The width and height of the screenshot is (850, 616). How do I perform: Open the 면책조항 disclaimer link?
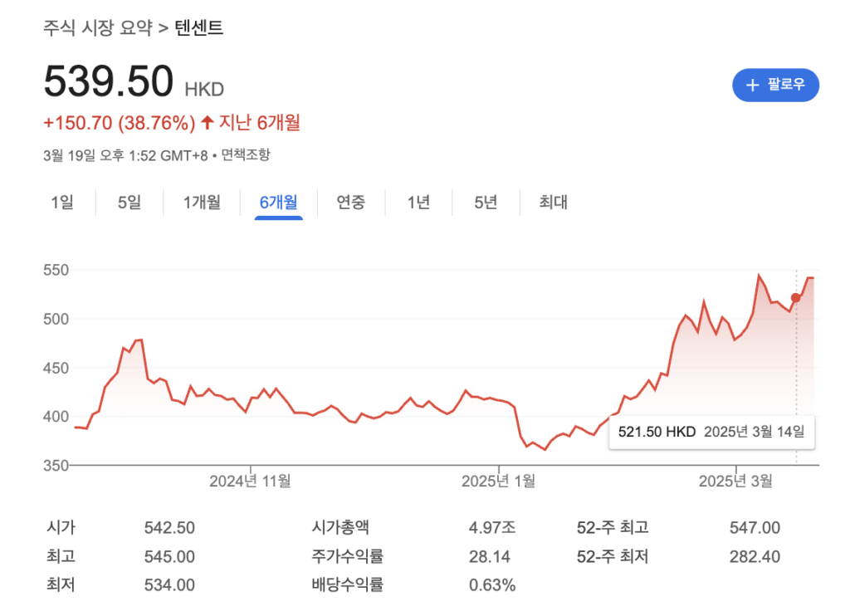pos(245,155)
